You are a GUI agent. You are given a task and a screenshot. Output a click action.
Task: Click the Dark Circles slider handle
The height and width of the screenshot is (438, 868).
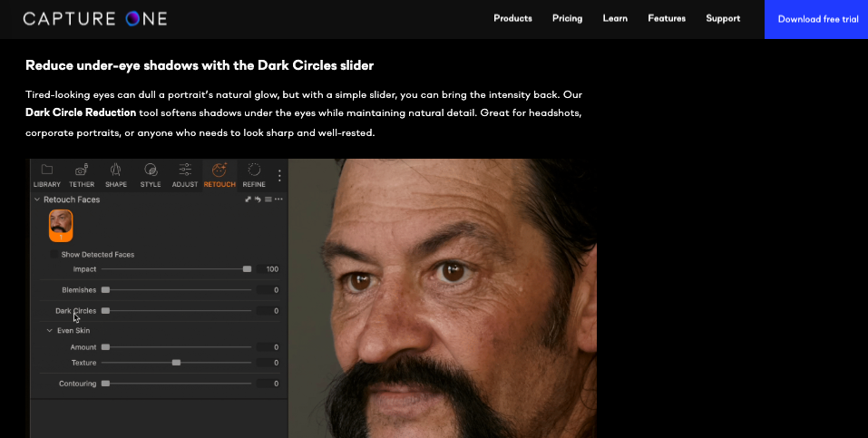pos(105,311)
